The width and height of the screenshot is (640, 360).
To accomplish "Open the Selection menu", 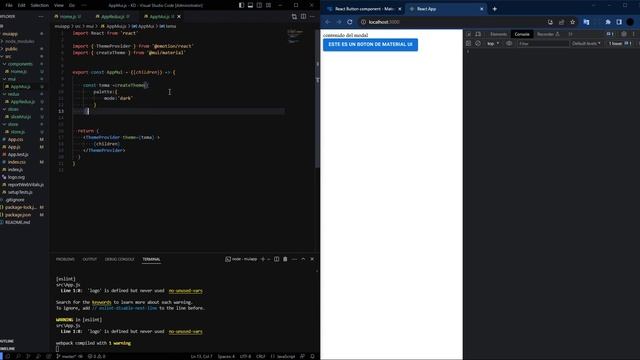I will [x=40, y=5].
